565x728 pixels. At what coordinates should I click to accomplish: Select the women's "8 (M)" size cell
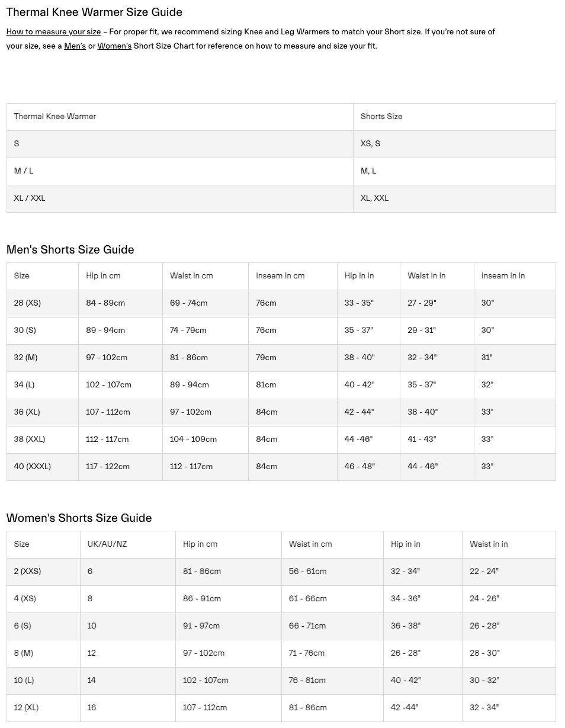point(24,653)
